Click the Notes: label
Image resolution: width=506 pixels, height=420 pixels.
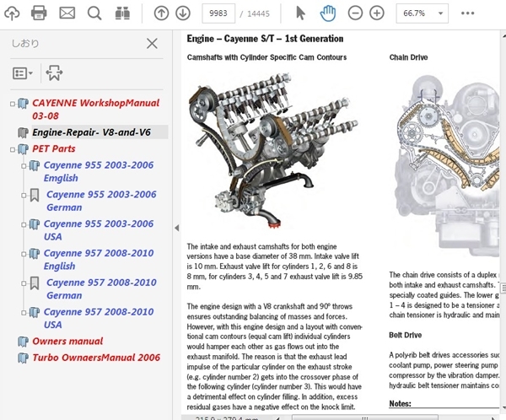(x=400, y=403)
